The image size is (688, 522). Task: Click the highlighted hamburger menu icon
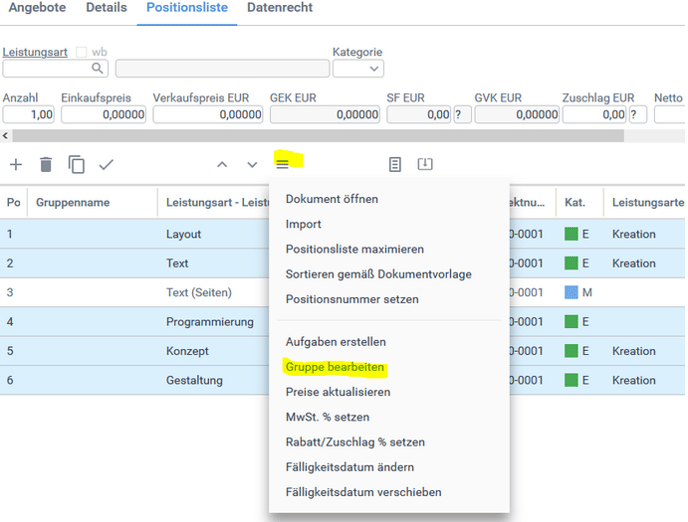pos(283,164)
